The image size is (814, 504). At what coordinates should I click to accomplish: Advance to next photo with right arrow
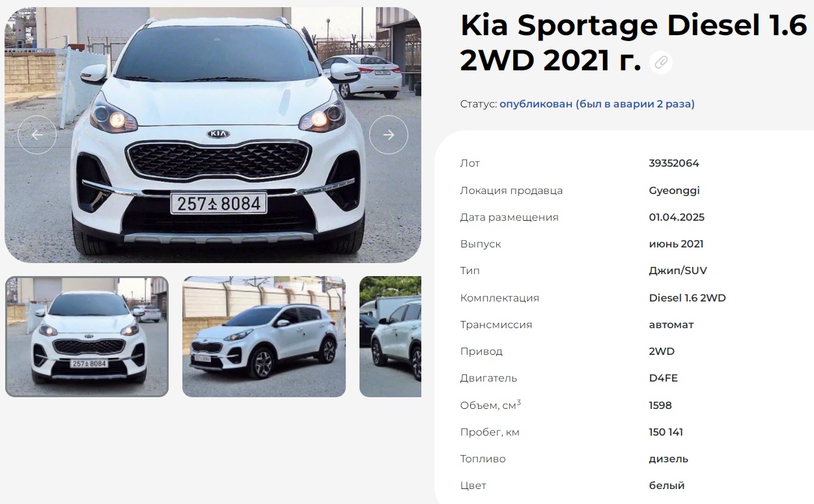pyautogui.click(x=389, y=135)
